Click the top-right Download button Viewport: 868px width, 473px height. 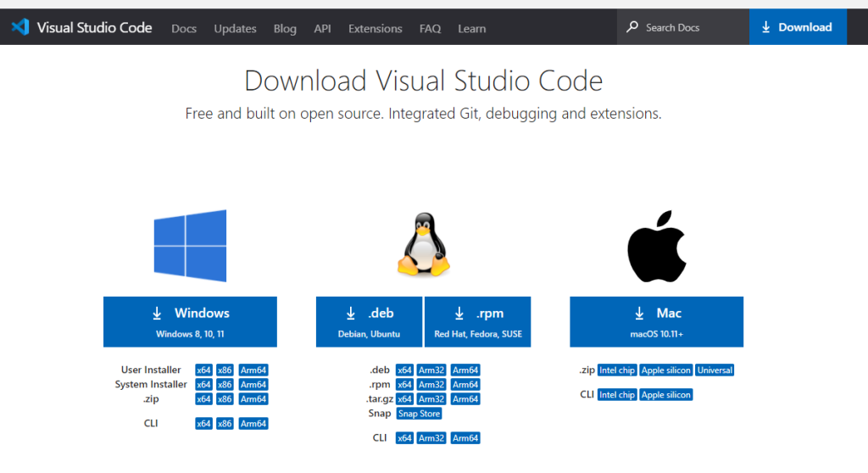pyautogui.click(x=798, y=26)
